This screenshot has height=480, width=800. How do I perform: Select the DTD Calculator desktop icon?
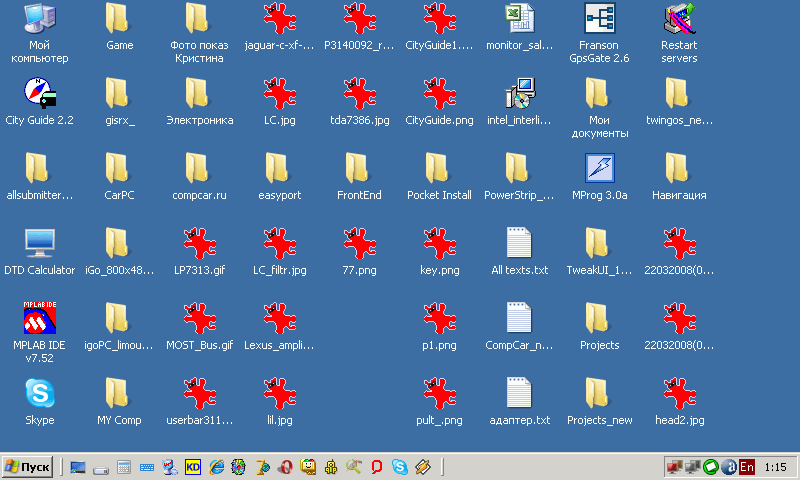39,243
